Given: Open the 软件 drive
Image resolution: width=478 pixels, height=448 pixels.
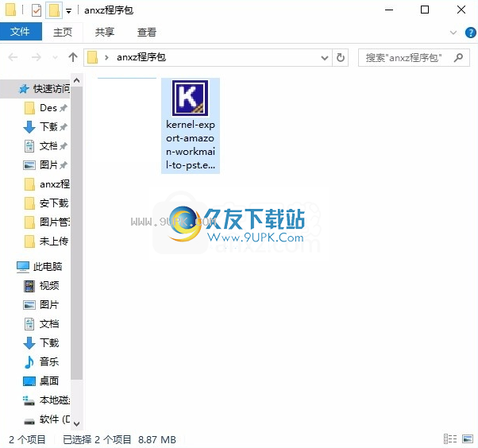Looking at the screenshot, I should tap(47, 419).
